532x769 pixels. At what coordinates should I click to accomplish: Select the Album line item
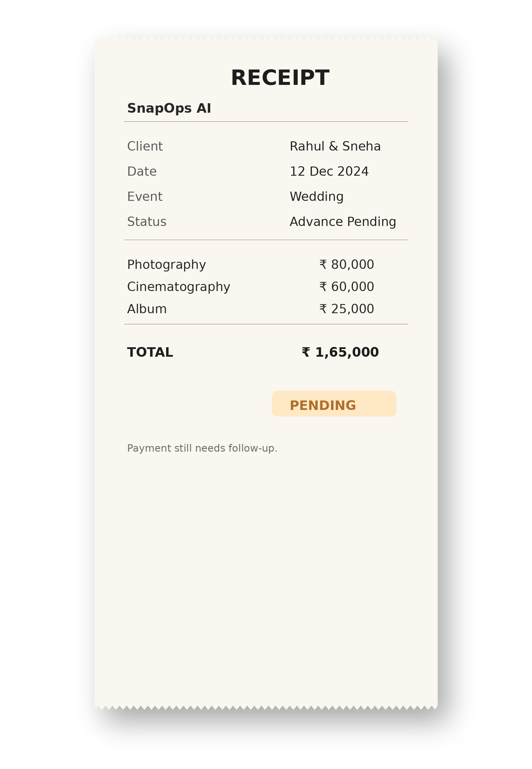click(x=147, y=309)
